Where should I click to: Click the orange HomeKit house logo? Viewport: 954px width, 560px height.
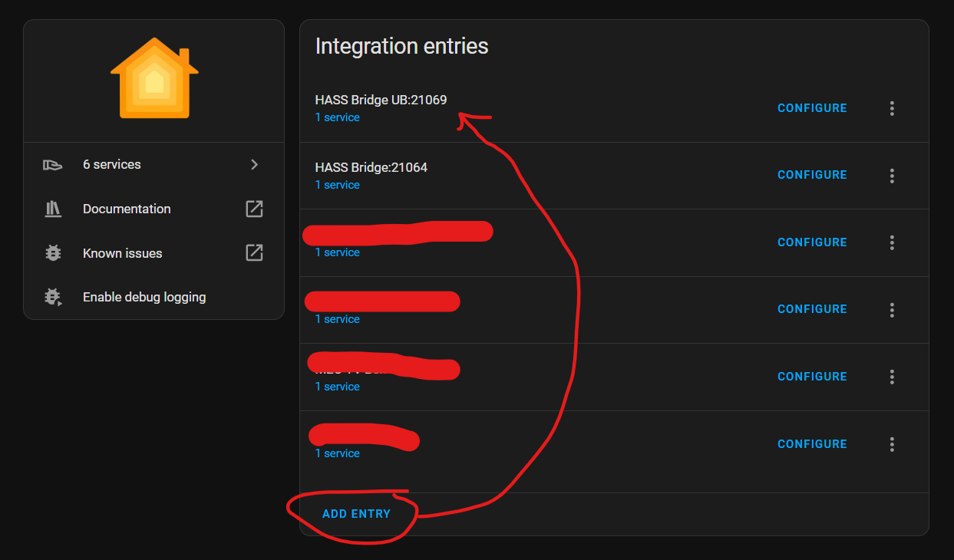pyautogui.click(x=154, y=78)
